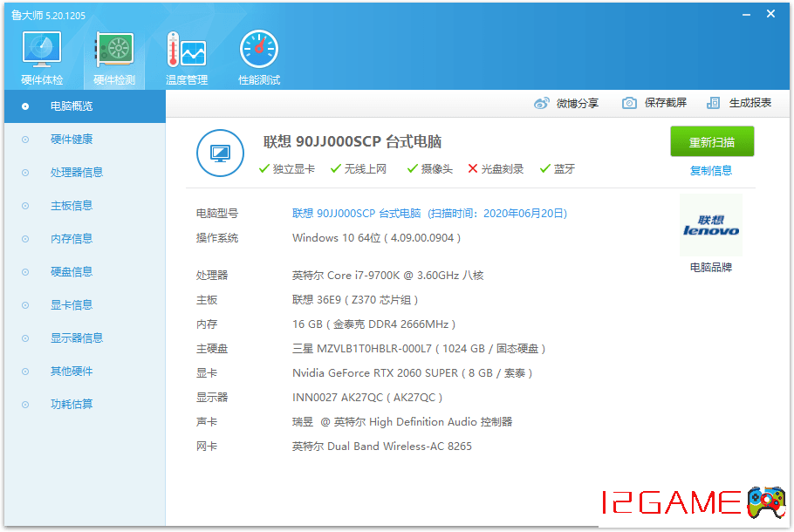Click the 光盘刻录 feature label
Viewport: 794px width, 532px height.
coord(503,169)
